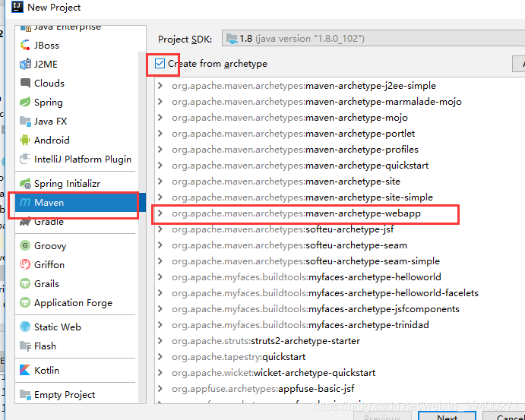
Task: Click the Clouds icon
Action: (x=25, y=83)
